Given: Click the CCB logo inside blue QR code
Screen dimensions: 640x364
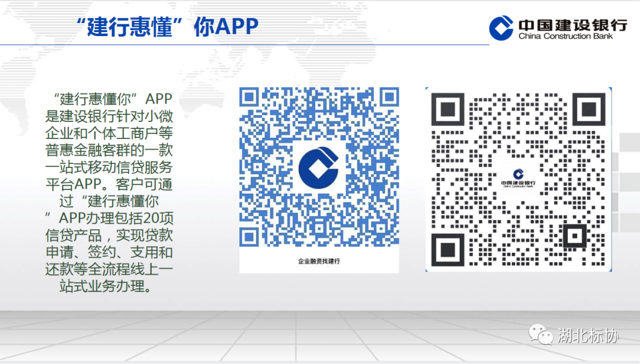Looking at the screenshot, I should pos(318,167).
